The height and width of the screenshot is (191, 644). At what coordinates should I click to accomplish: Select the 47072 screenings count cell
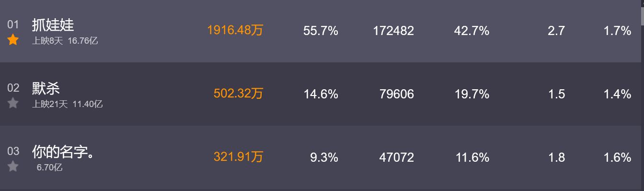pos(396,158)
